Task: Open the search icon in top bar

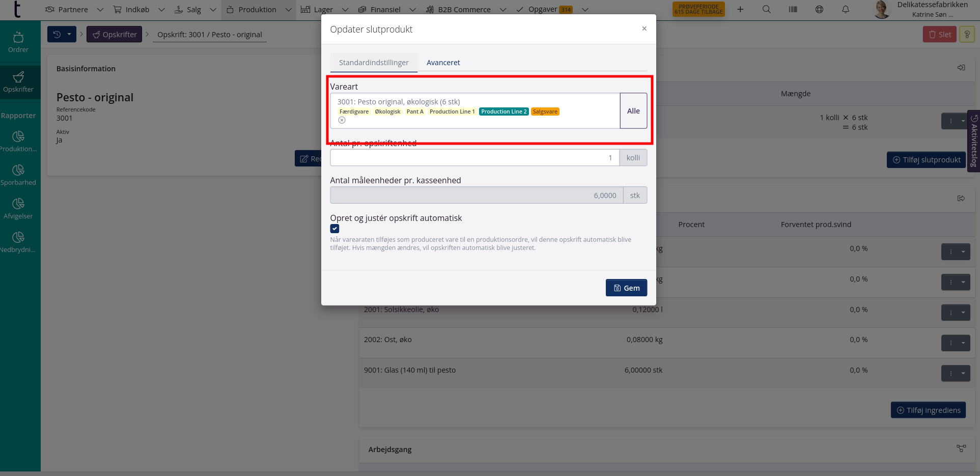Action: click(766, 9)
